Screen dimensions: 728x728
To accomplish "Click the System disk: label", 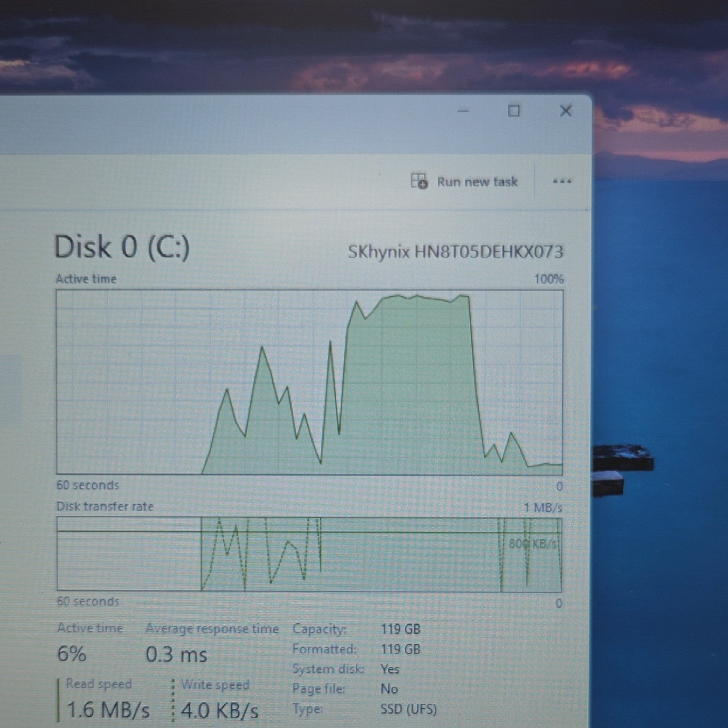I will [328, 669].
